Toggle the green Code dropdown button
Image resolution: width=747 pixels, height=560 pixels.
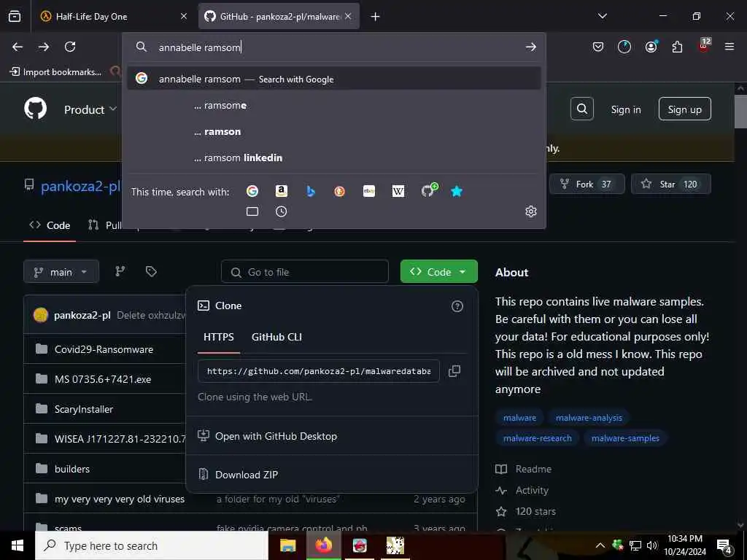pos(438,271)
